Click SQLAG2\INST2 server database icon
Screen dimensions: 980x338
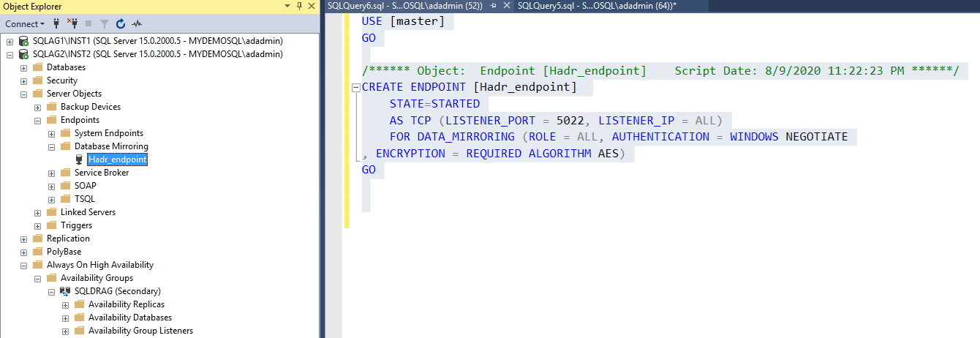[x=24, y=54]
